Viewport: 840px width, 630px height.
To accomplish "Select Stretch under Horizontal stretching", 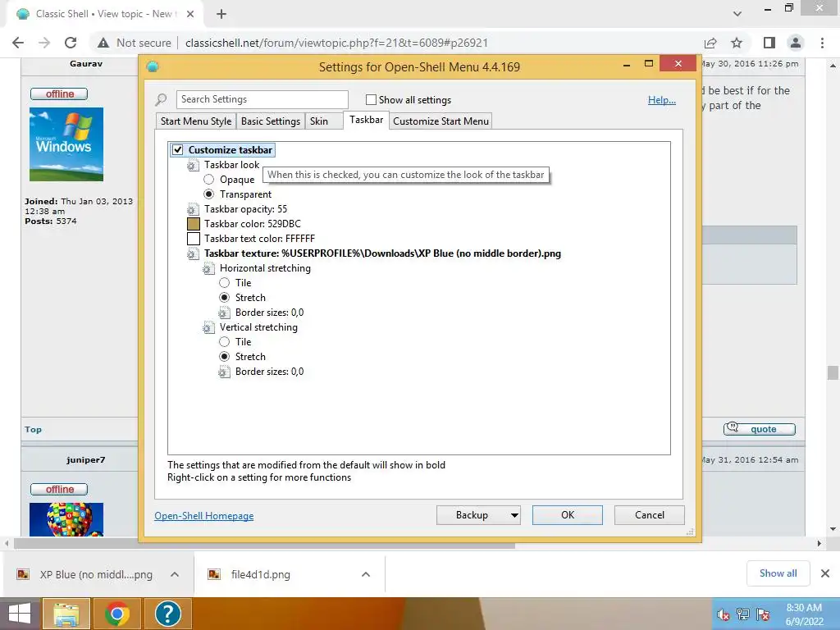I will (225, 298).
